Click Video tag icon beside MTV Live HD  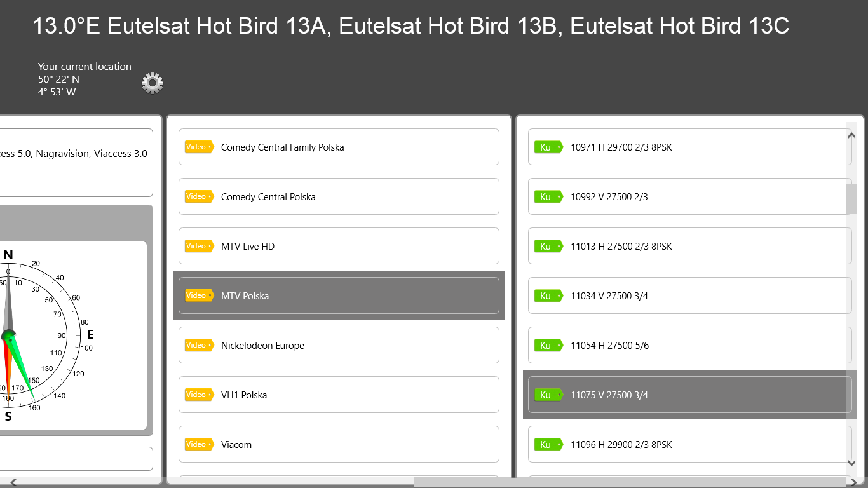[x=199, y=246]
